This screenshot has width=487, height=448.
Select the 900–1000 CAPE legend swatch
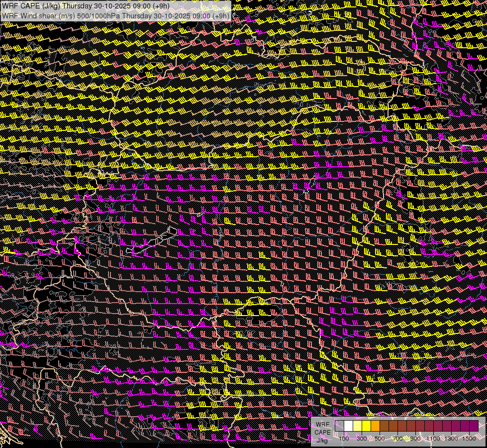click(420, 426)
